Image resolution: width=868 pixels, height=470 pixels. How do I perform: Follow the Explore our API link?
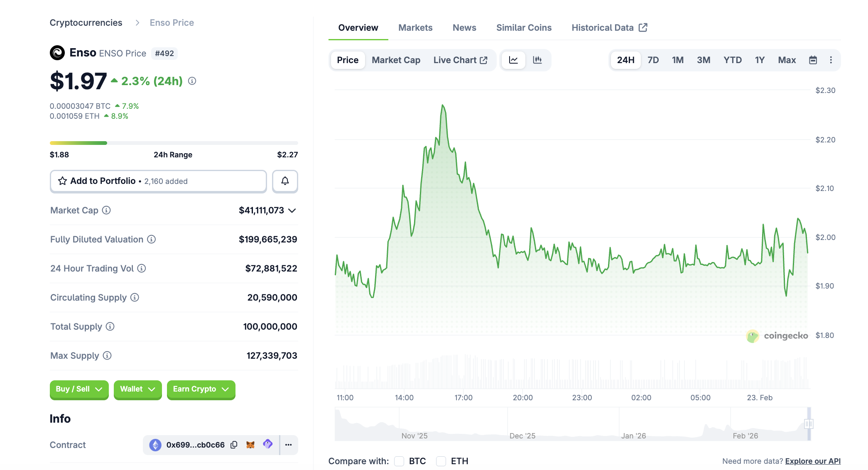pos(812,461)
